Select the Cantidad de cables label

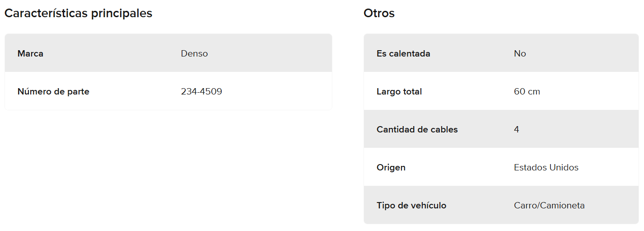pyautogui.click(x=417, y=130)
